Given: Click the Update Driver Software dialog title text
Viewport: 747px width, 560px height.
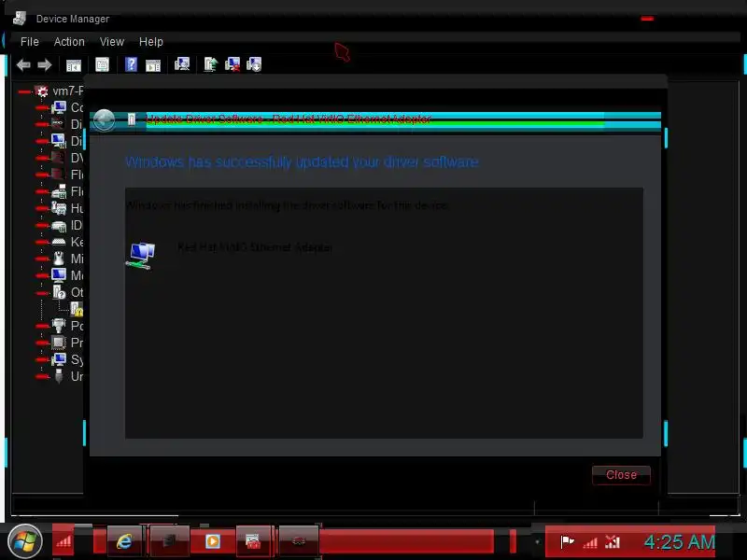Looking at the screenshot, I should coord(289,119).
